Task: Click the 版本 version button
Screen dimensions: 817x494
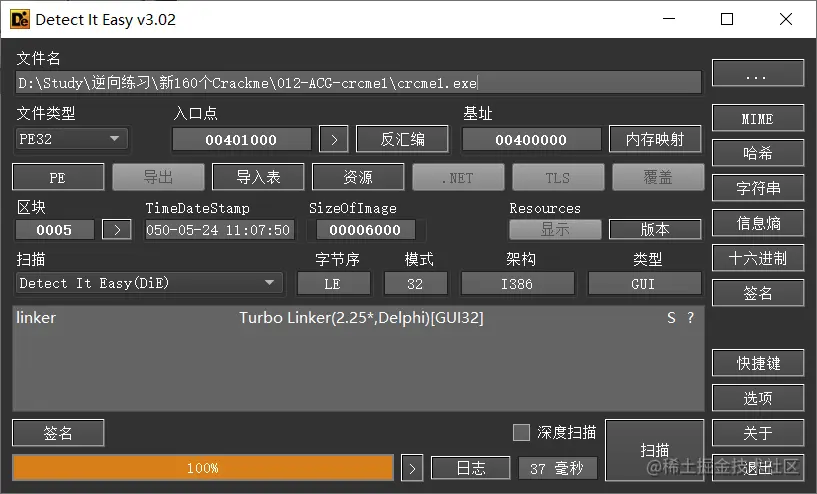Action: click(x=655, y=229)
